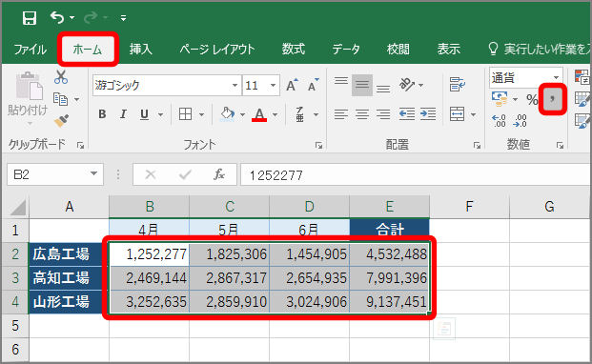Apply the red font color A
This screenshot has width=592, height=364.
click(x=259, y=114)
